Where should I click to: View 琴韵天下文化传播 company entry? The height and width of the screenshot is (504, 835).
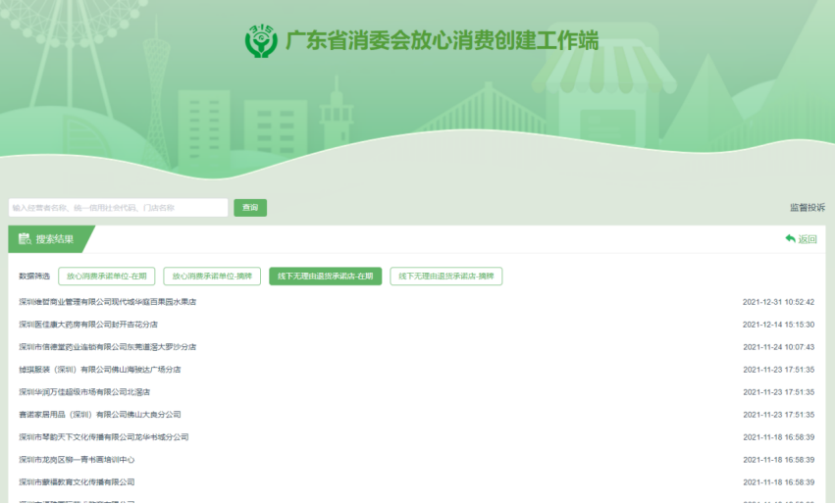[104, 437]
